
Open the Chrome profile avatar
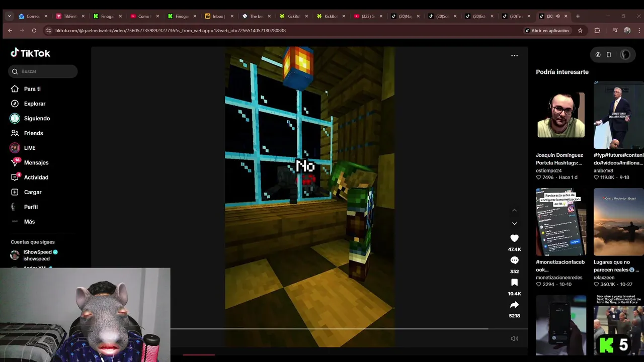point(627,30)
